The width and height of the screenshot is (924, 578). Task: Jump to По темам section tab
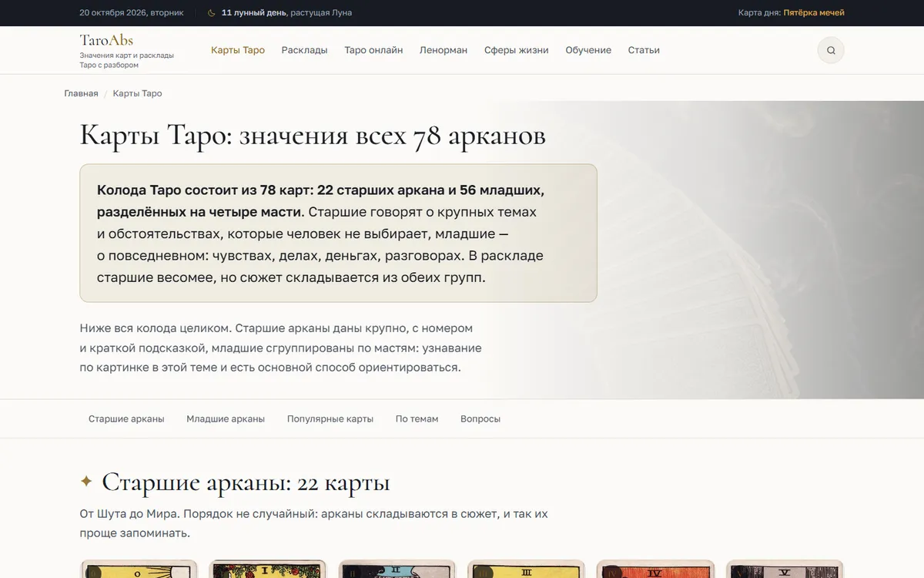(x=417, y=419)
